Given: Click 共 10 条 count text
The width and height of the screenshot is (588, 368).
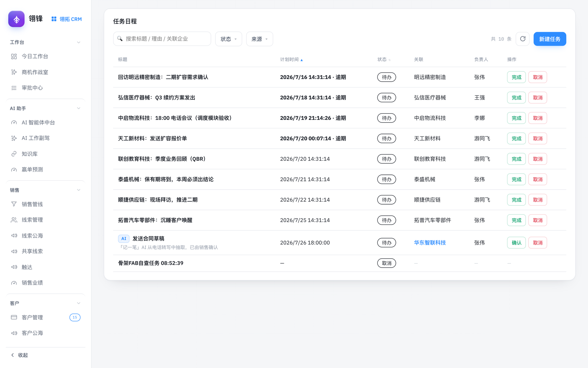Looking at the screenshot, I should (501, 39).
